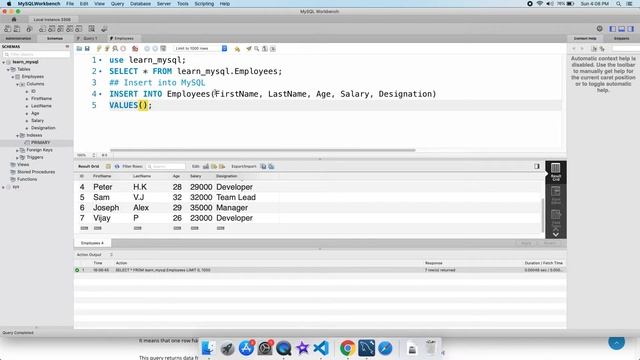Switch to Administration sidebar tab

[18, 38]
